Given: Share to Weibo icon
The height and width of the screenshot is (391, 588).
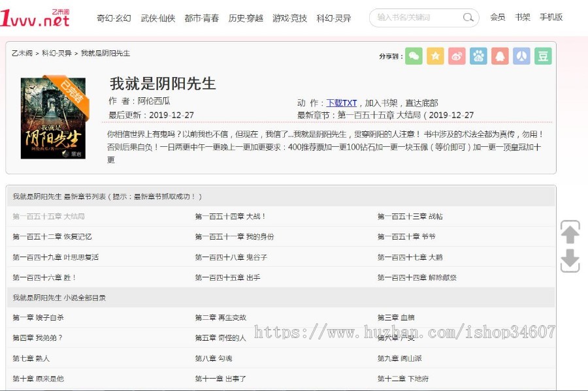Looking at the screenshot, I should [x=457, y=56].
